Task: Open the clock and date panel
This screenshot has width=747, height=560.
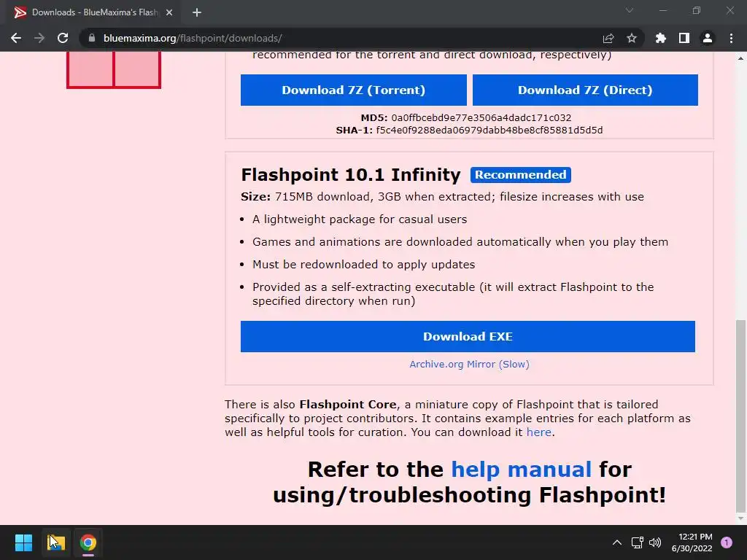Action: coord(692,542)
